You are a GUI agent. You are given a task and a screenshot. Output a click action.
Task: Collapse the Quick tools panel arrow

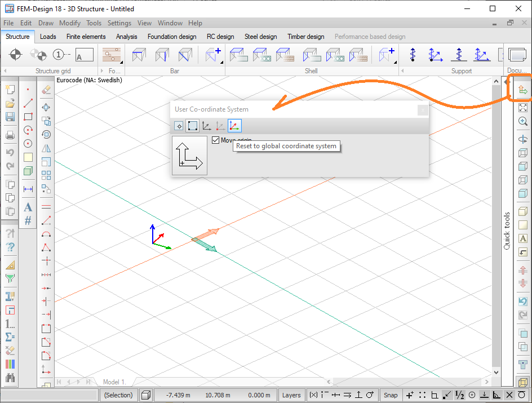click(507, 82)
